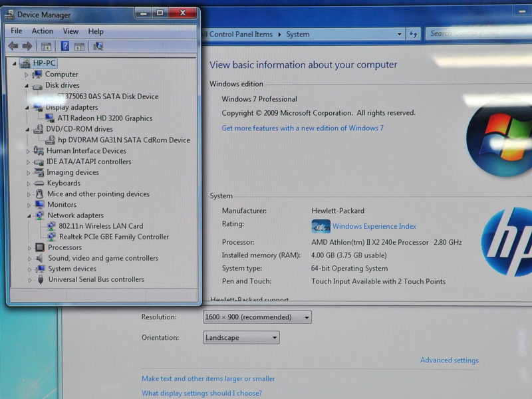The image size is (532, 399).
Task: Select Realtek PCIe GBE Family Controller entry
Action: tap(114, 237)
